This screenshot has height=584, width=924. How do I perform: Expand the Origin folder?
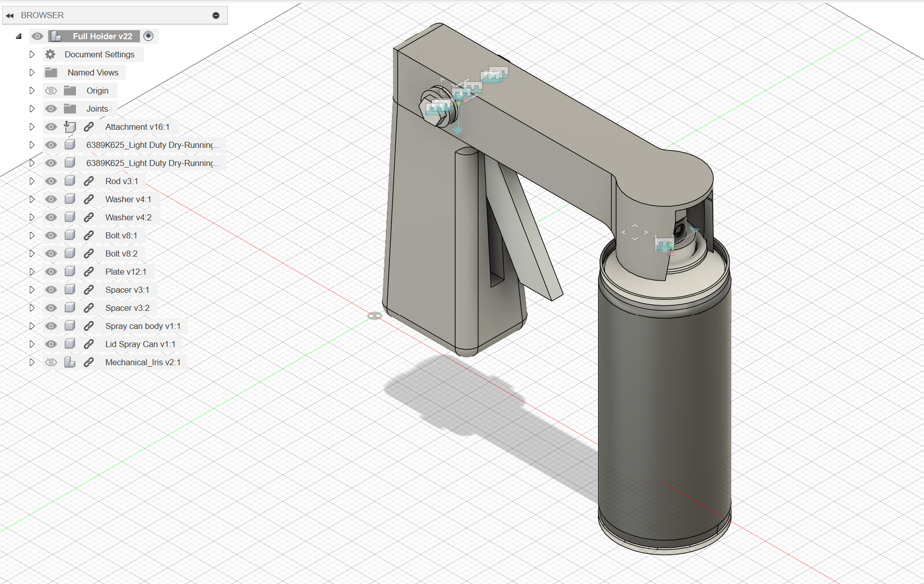(32, 91)
